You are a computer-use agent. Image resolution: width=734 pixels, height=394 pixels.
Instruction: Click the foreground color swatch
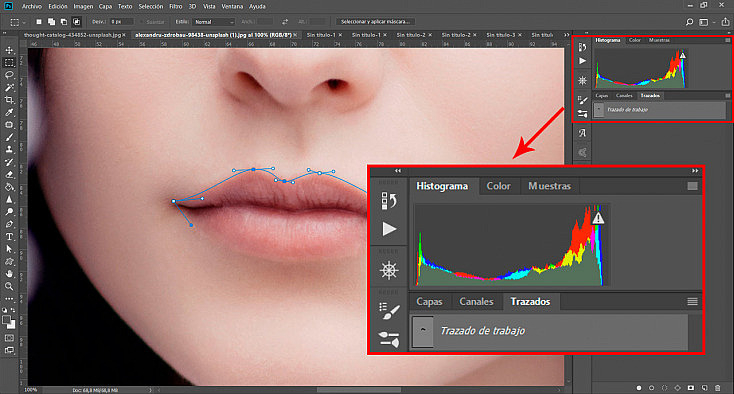tap(6, 320)
